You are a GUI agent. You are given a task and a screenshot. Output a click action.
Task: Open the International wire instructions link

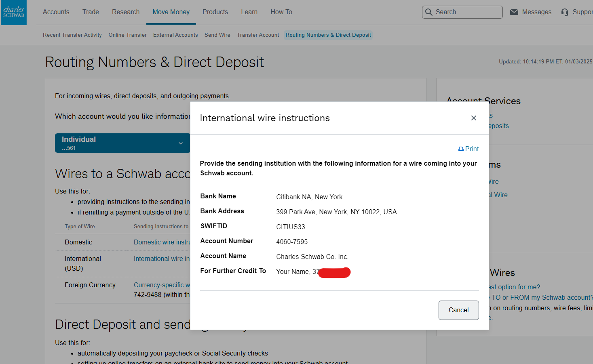coord(162,259)
